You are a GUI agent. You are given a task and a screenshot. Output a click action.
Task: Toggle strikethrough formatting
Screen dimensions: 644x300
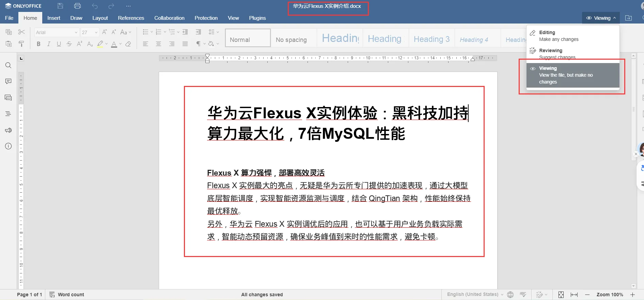point(69,44)
